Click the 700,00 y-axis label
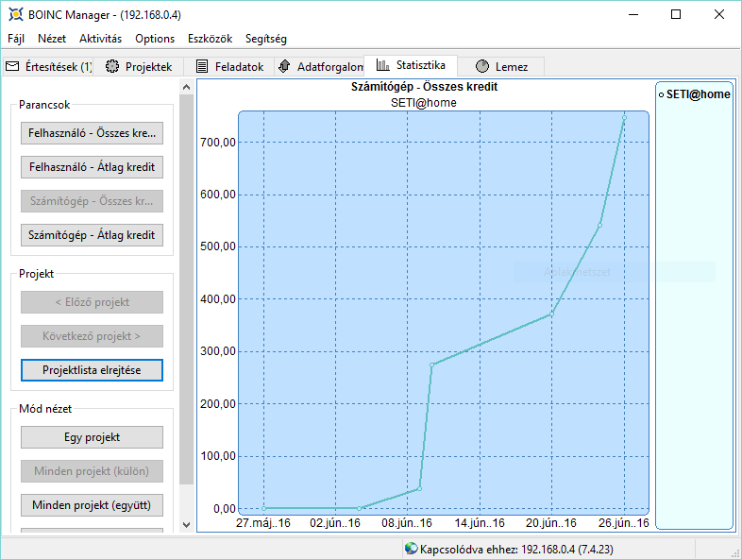742x560 pixels. click(218, 143)
